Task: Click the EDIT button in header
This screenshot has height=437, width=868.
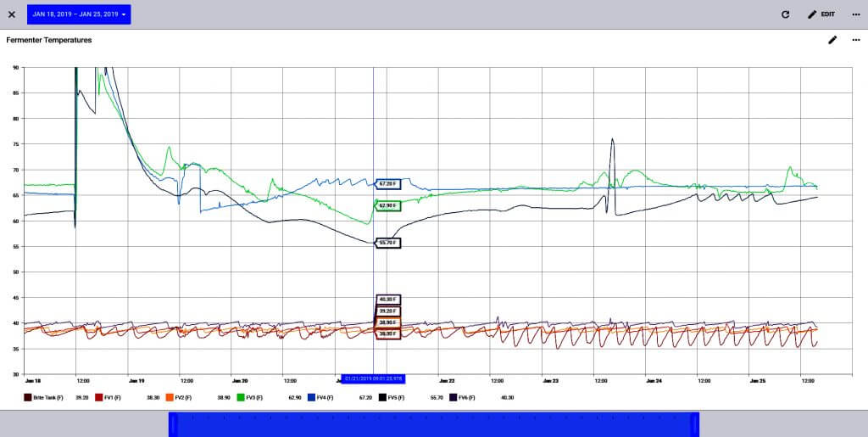Action: [x=821, y=14]
